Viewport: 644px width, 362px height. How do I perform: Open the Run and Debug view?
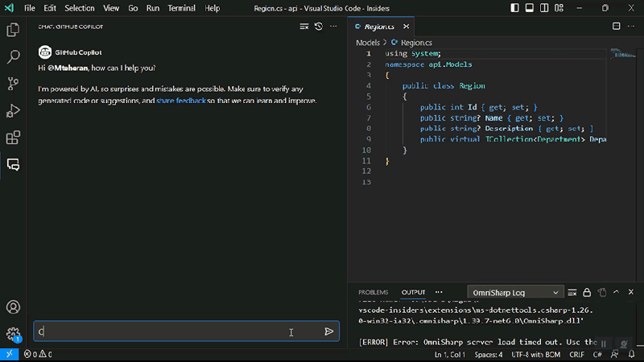13,111
